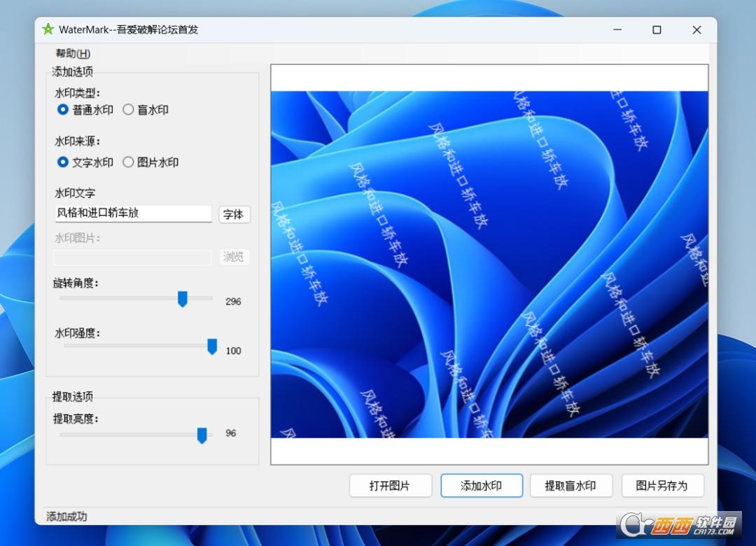Open the 帮助(H) menu

(x=73, y=53)
